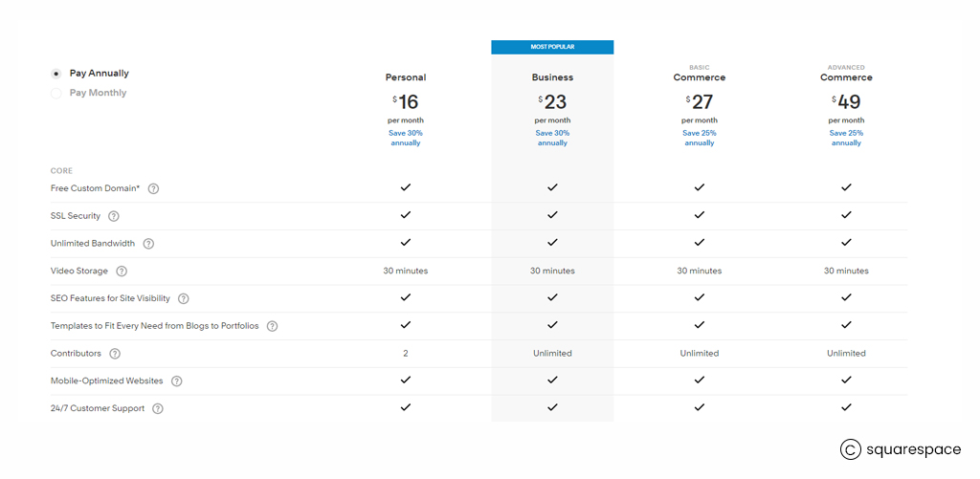Click Personal plan SSL Security checkmark
Screen dimensions: 980x479
pos(406,214)
